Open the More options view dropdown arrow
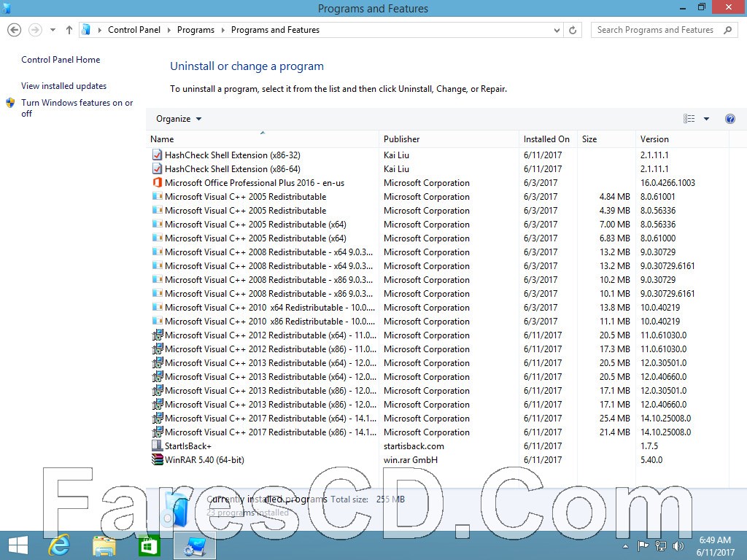Image resolution: width=747 pixels, height=560 pixels. 706,119
